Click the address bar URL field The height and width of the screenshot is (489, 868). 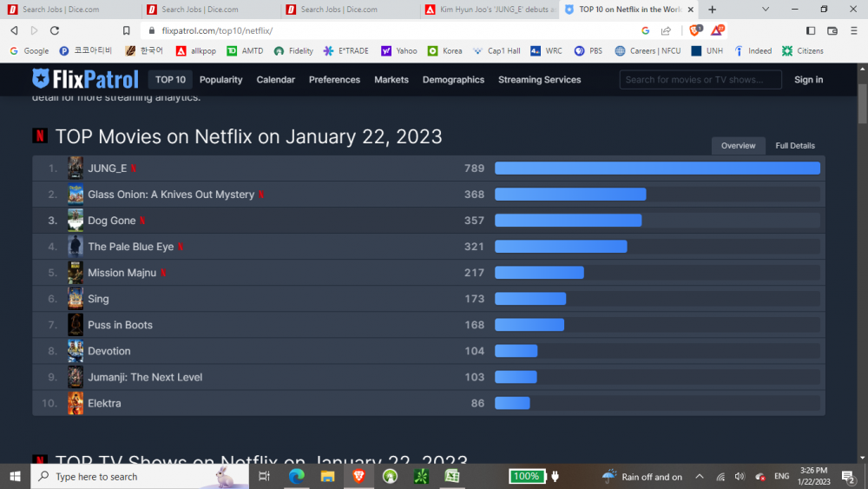387,30
